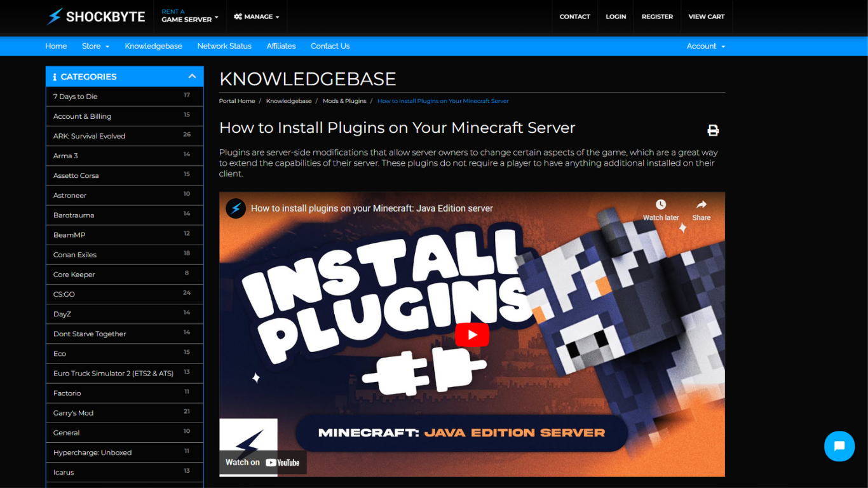This screenshot has height=488, width=868.
Task: Open the 7 Days to Die category
Action: 125,97
